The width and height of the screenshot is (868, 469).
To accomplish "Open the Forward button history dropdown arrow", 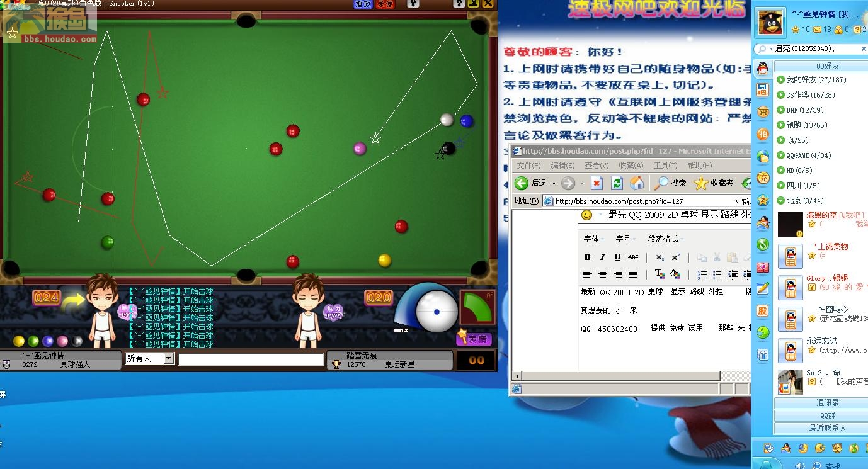I will tap(582, 184).
